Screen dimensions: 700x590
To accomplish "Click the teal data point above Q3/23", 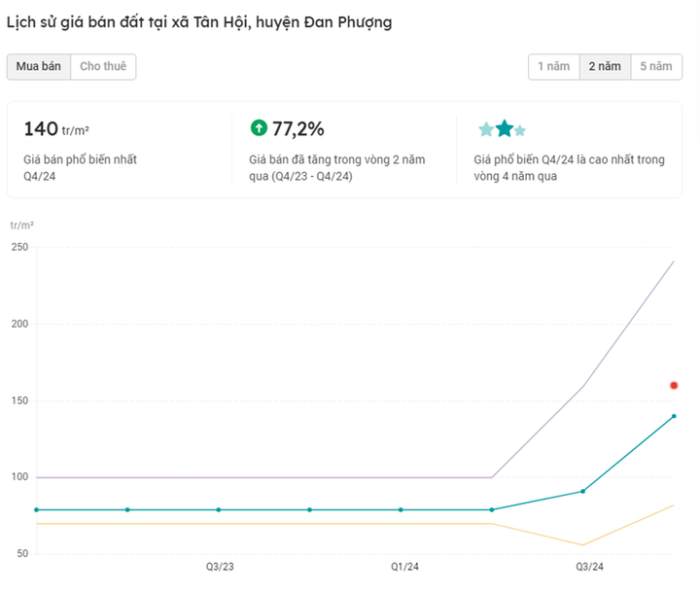I will (219, 509).
